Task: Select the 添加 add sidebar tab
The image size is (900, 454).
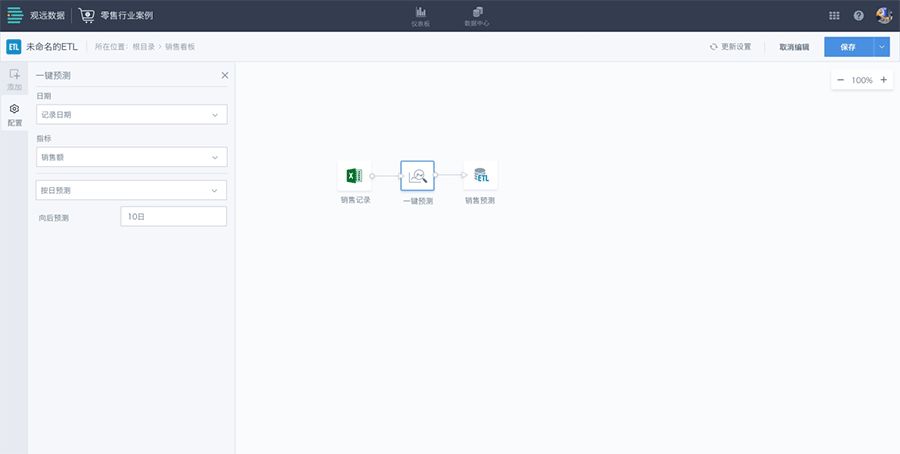Action: 14,80
